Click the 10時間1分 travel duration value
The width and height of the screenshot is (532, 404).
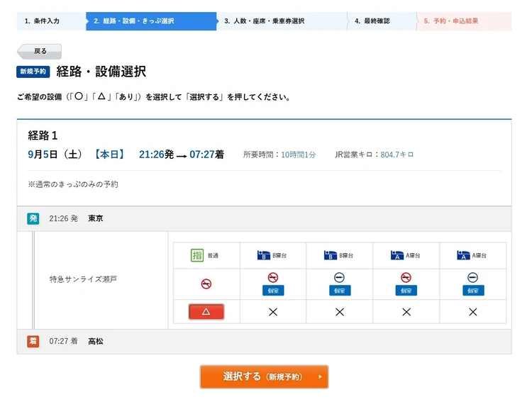[x=298, y=155]
